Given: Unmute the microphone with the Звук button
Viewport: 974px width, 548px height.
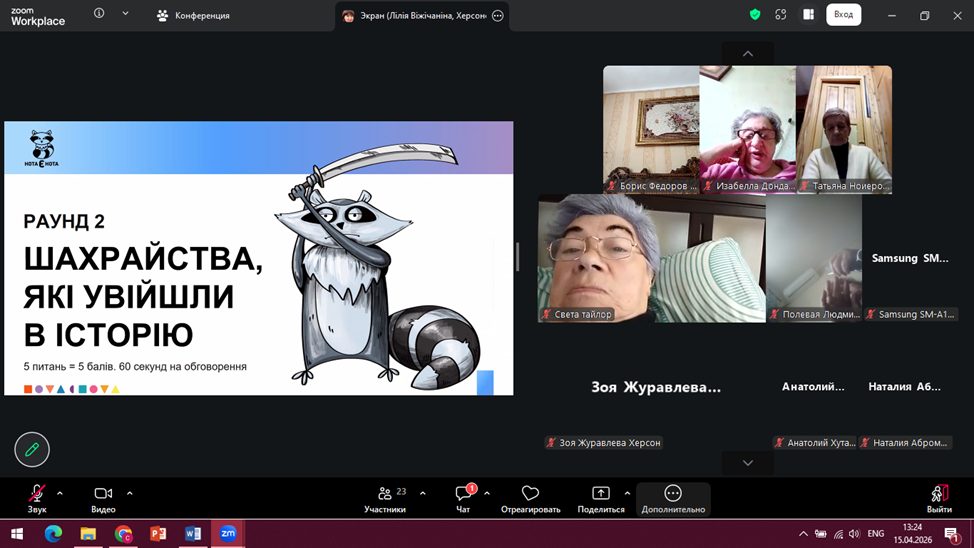Looking at the screenshot, I should [x=37, y=494].
